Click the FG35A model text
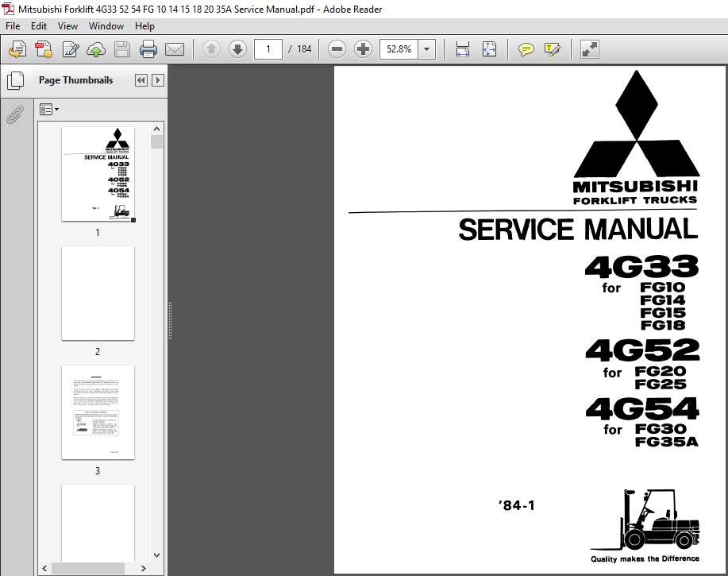This screenshot has width=728, height=576. click(x=667, y=442)
